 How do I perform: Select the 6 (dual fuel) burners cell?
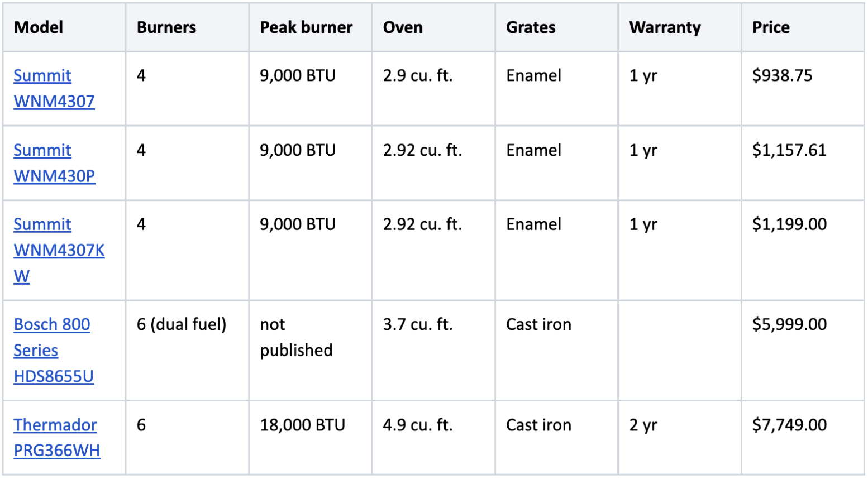click(187, 350)
